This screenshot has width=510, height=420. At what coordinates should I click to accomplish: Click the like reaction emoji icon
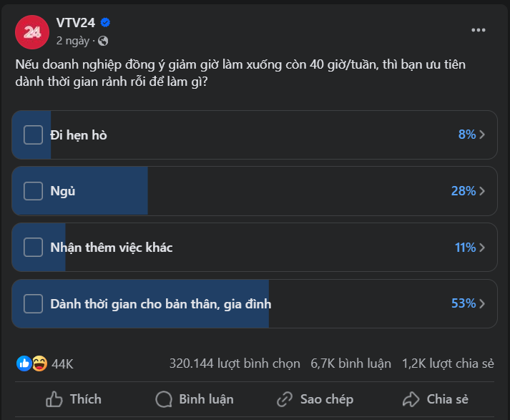click(x=24, y=363)
